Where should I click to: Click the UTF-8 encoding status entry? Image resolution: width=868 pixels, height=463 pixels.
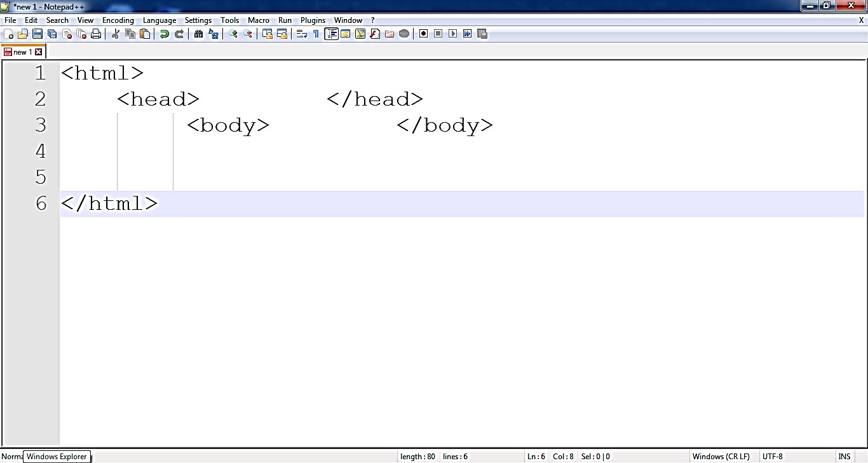pos(773,457)
